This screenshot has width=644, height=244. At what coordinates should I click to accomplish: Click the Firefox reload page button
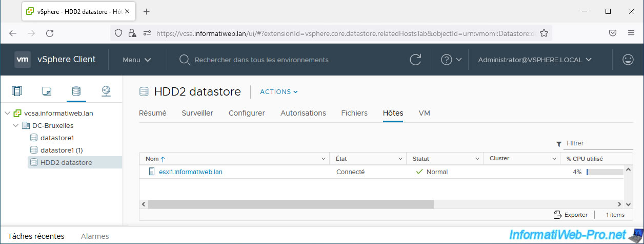click(50, 33)
